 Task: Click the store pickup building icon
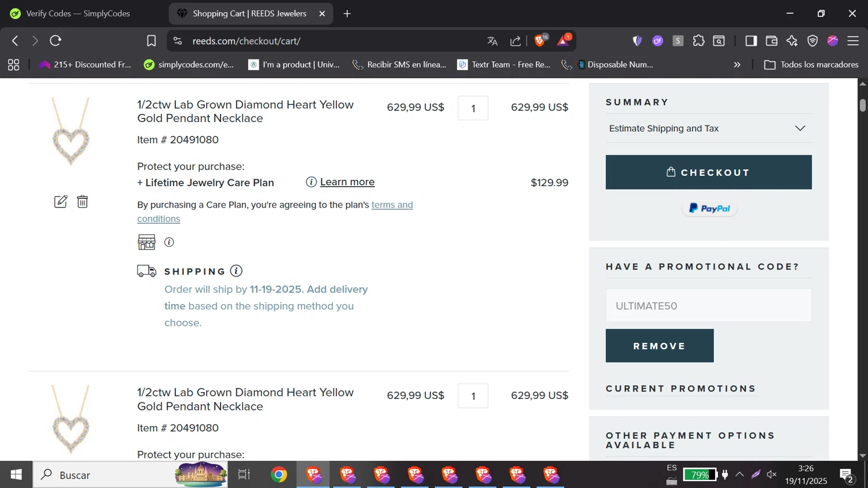point(146,242)
